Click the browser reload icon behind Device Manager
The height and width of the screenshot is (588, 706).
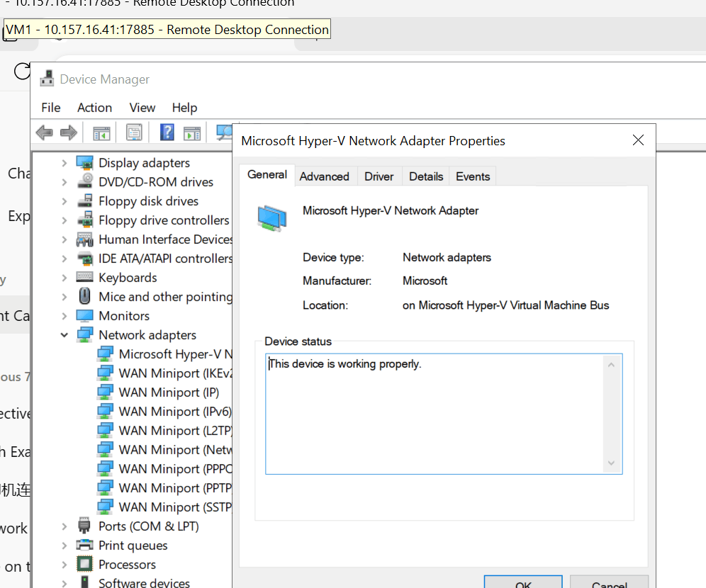click(21, 71)
